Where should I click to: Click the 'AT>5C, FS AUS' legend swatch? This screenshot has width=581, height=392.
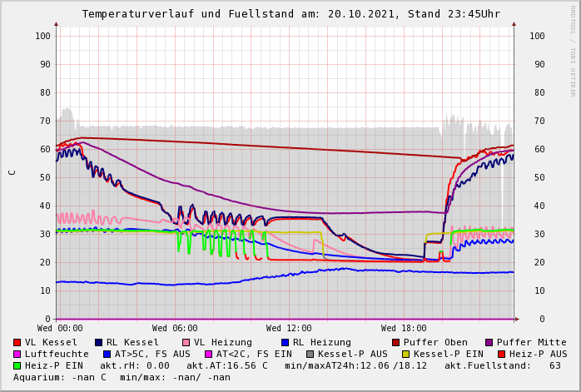(107, 354)
